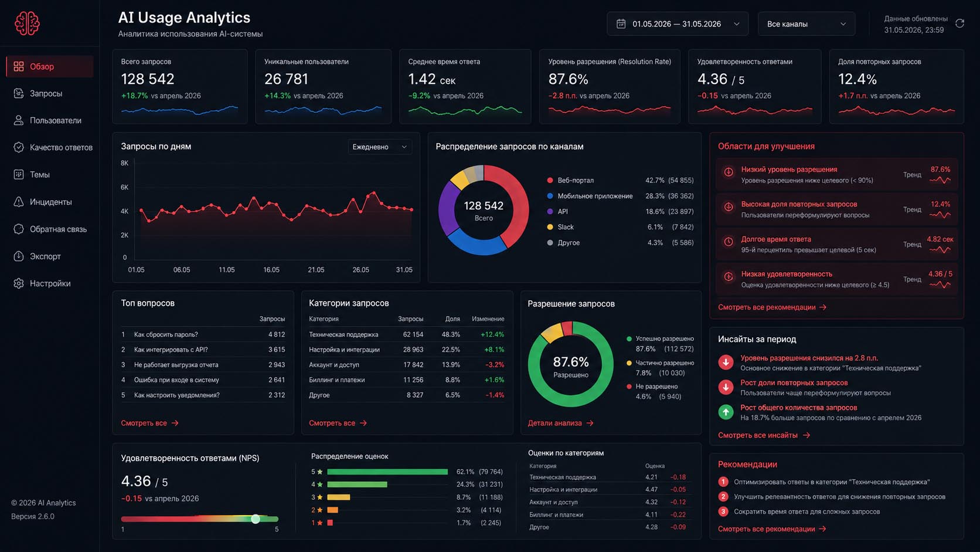Select the Низкий уровень разрешения improvement card
Viewport: 980px width, 552px height.
pos(836,174)
